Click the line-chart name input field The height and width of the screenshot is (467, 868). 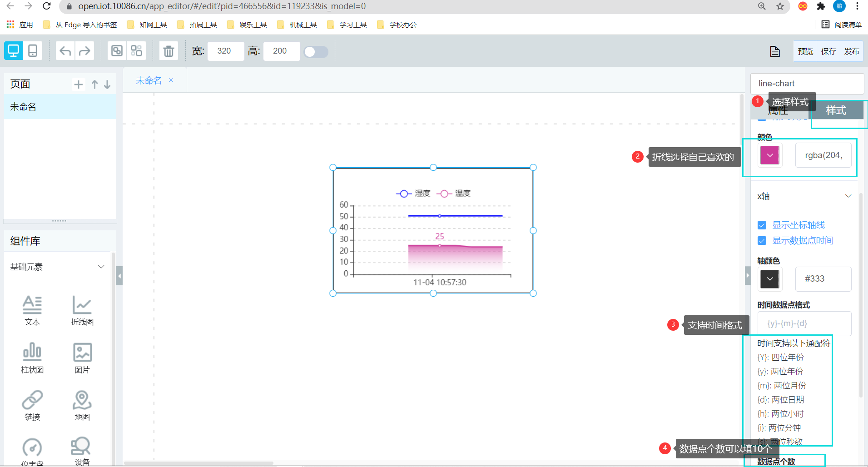coord(807,84)
